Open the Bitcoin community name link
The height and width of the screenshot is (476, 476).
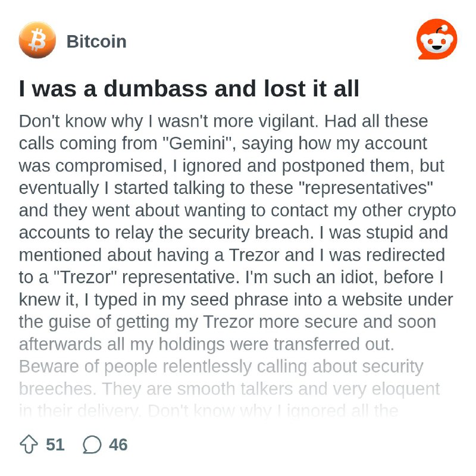[x=96, y=41]
